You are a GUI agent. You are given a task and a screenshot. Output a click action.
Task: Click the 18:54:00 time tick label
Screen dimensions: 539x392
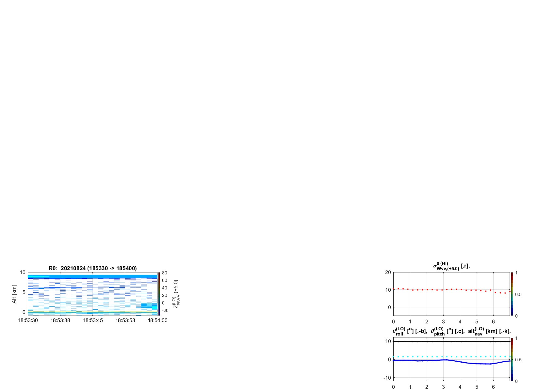pyautogui.click(x=157, y=320)
